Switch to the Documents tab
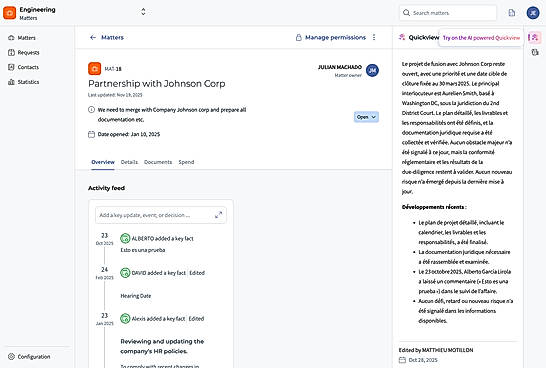This screenshot has width=546, height=368. click(x=158, y=162)
